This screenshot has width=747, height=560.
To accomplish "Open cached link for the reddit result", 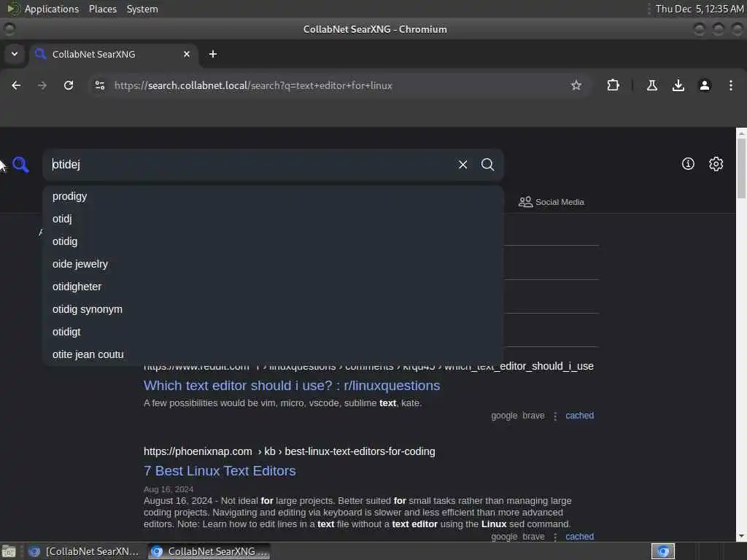I will pyautogui.click(x=579, y=416).
